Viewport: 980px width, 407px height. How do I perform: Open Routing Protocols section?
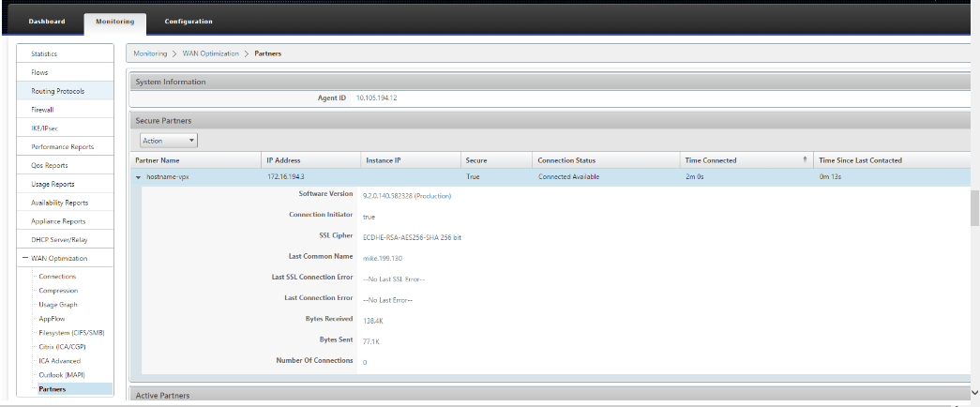click(65, 91)
